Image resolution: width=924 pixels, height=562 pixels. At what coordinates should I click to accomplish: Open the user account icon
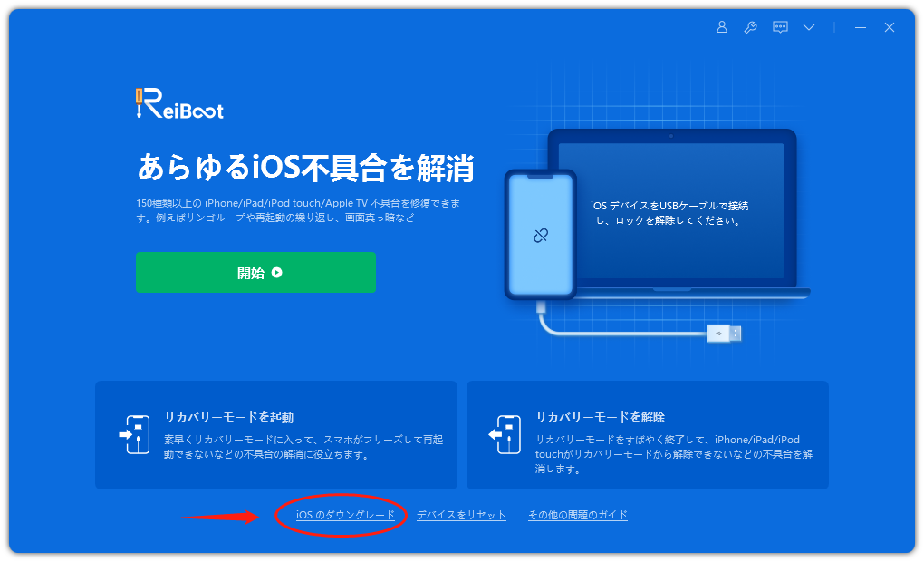pos(721,27)
